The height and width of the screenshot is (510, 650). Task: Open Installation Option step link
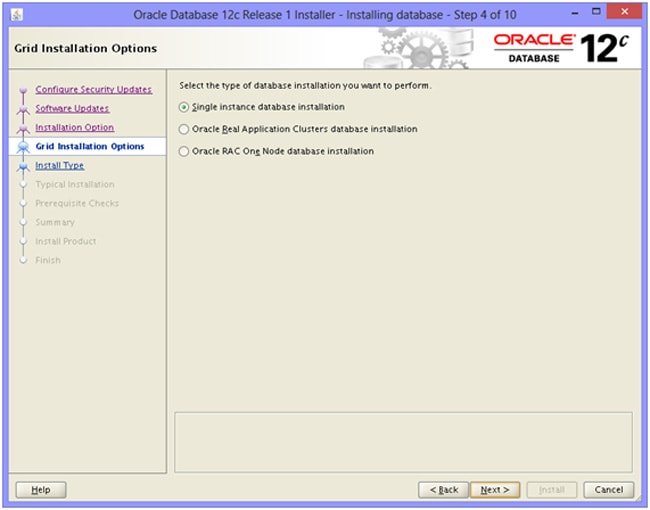point(75,128)
